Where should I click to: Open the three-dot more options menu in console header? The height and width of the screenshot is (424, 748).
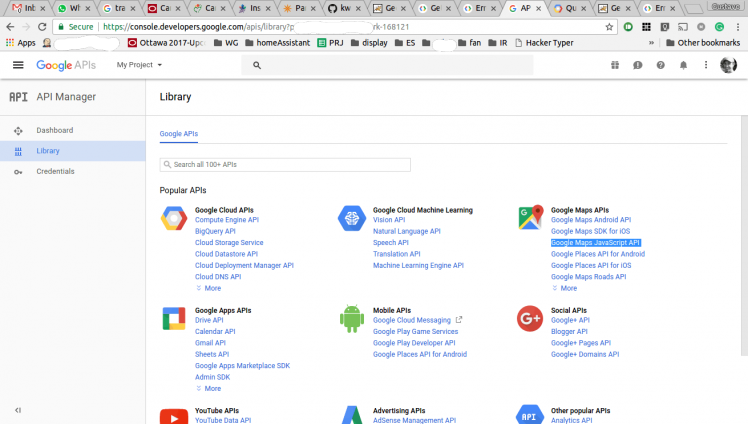click(x=706, y=65)
